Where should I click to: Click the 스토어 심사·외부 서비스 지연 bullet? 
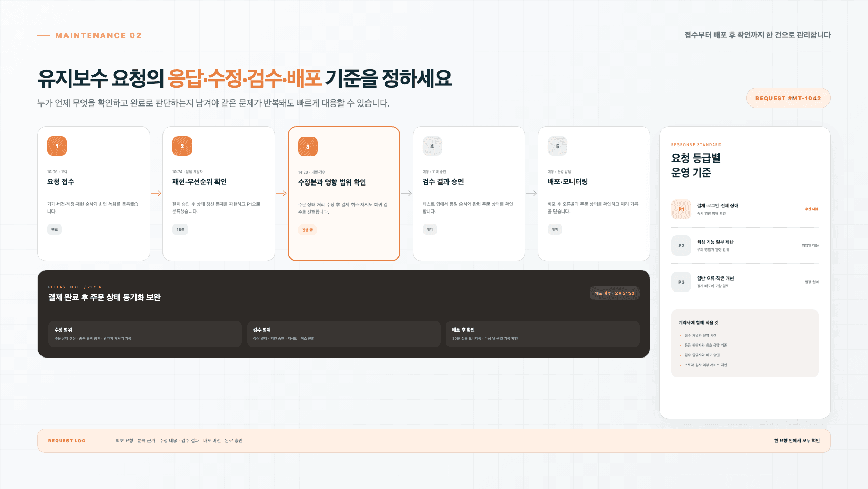706,365
